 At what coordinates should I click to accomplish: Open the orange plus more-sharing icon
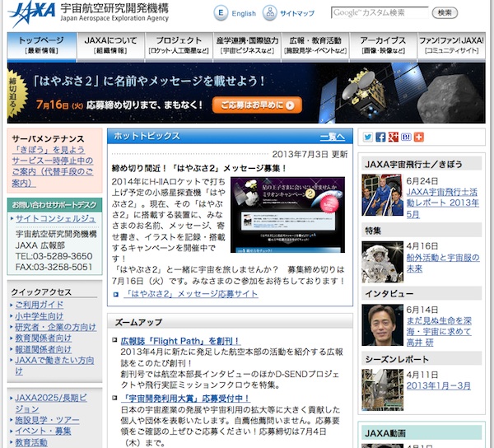(418, 137)
